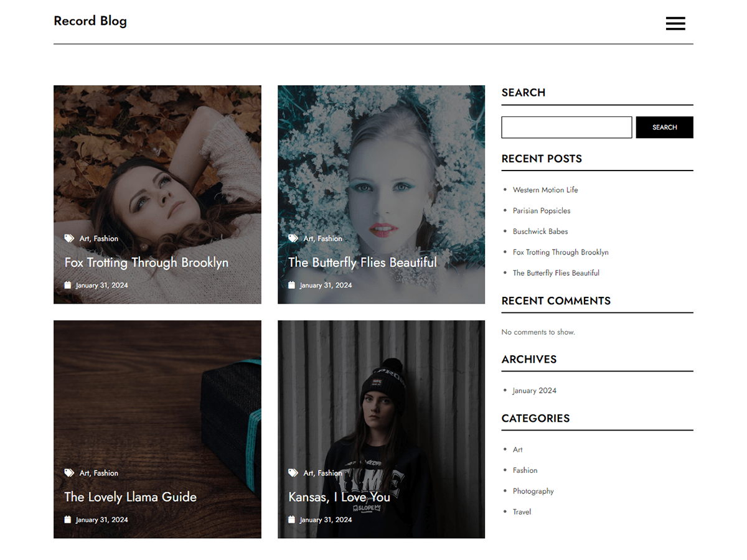Screen dimensions: 747x560
Task: Open the hamburger navigation menu
Action: (x=675, y=23)
